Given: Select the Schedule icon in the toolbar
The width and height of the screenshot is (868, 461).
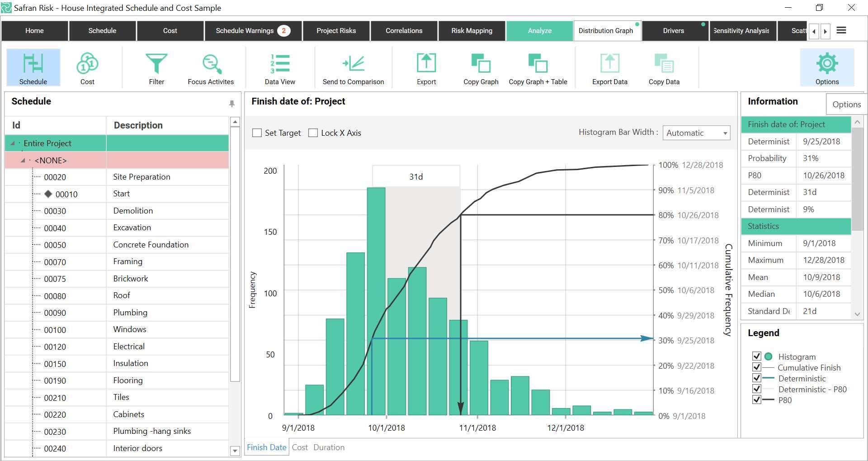Looking at the screenshot, I should [x=33, y=67].
